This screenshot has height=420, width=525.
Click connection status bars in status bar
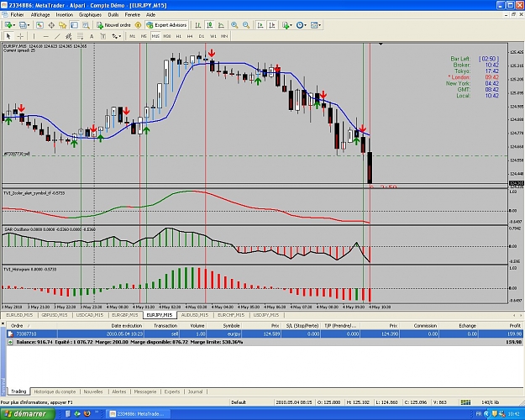pyautogui.click(x=465, y=402)
